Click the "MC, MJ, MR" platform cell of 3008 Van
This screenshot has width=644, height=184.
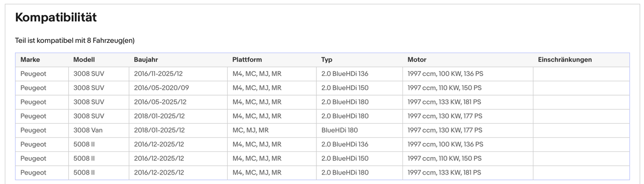(x=250, y=130)
